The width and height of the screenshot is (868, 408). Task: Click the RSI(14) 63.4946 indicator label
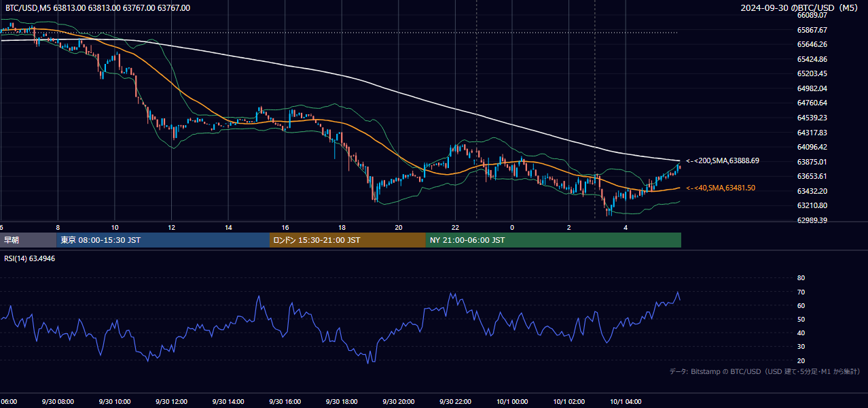click(30, 258)
